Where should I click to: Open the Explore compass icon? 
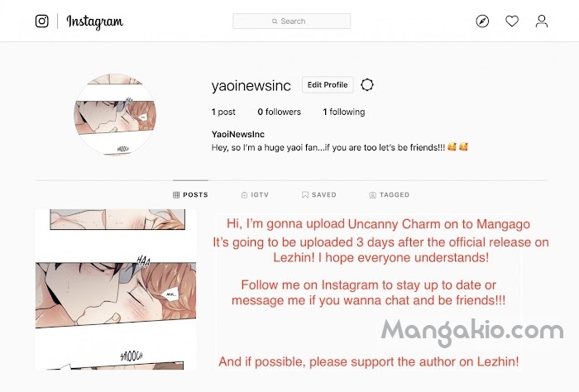pyautogui.click(x=482, y=21)
